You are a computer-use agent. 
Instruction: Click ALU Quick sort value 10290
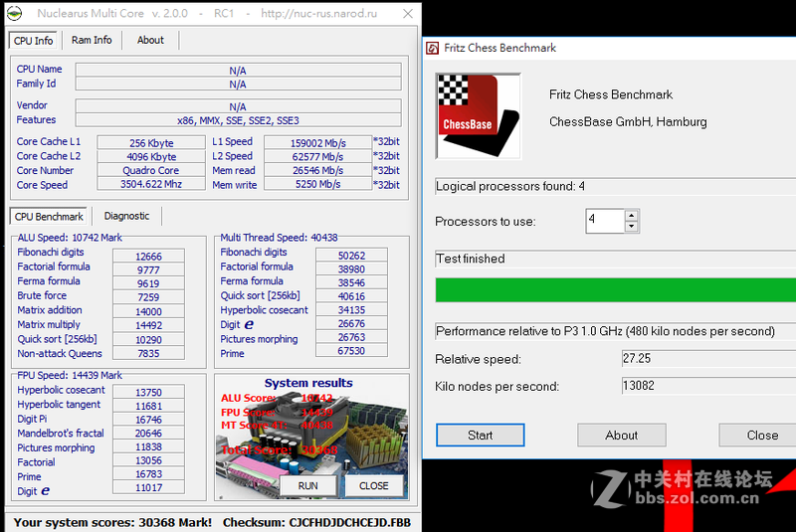pos(148,339)
